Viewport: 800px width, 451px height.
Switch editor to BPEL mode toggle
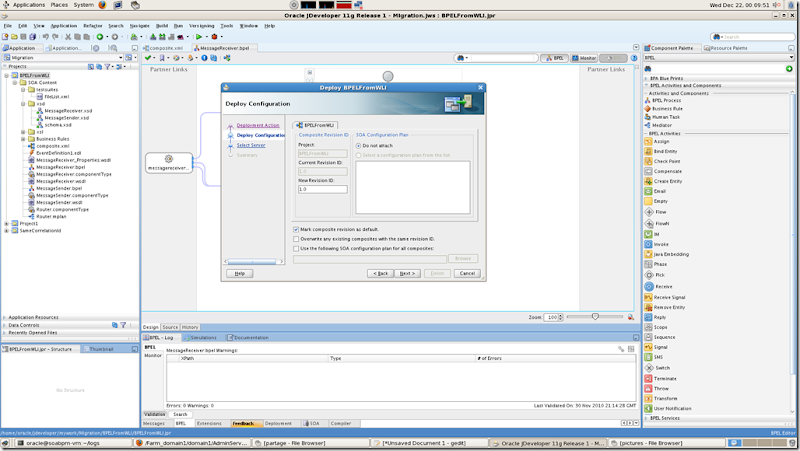tap(554, 58)
